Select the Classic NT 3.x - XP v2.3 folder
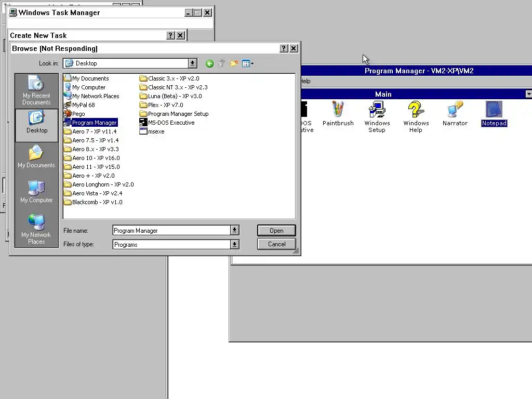The width and height of the screenshot is (532, 399). pos(174,87)
